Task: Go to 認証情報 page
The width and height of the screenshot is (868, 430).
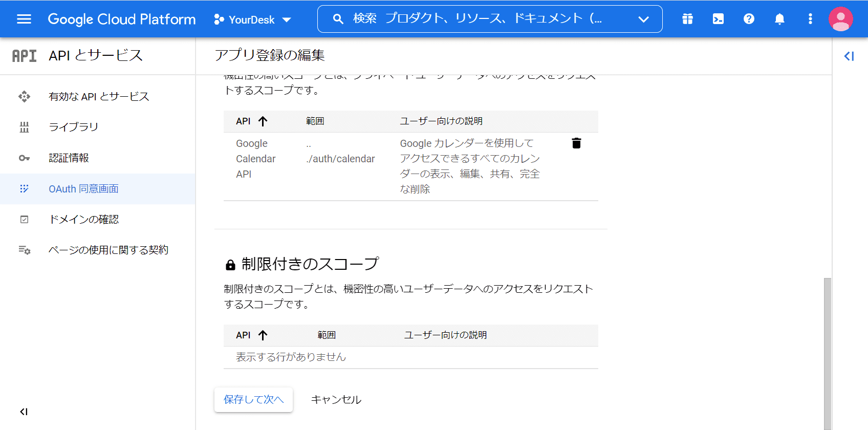Action: 98,158
